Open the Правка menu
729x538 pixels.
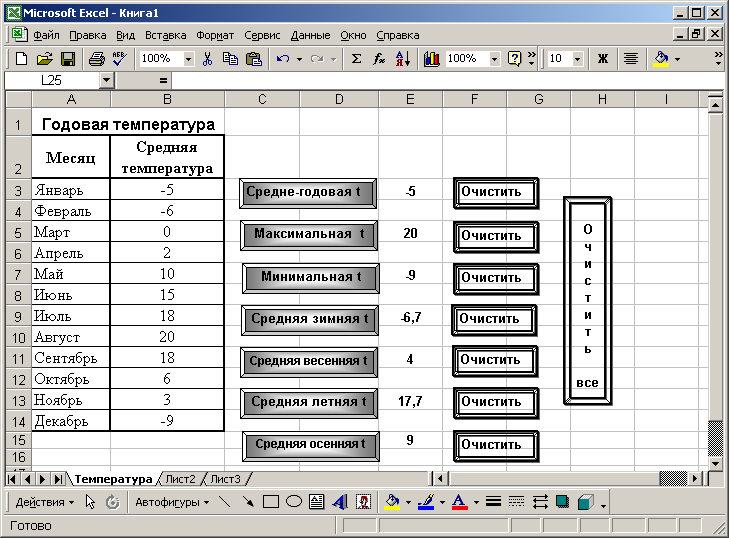[87, 35]
